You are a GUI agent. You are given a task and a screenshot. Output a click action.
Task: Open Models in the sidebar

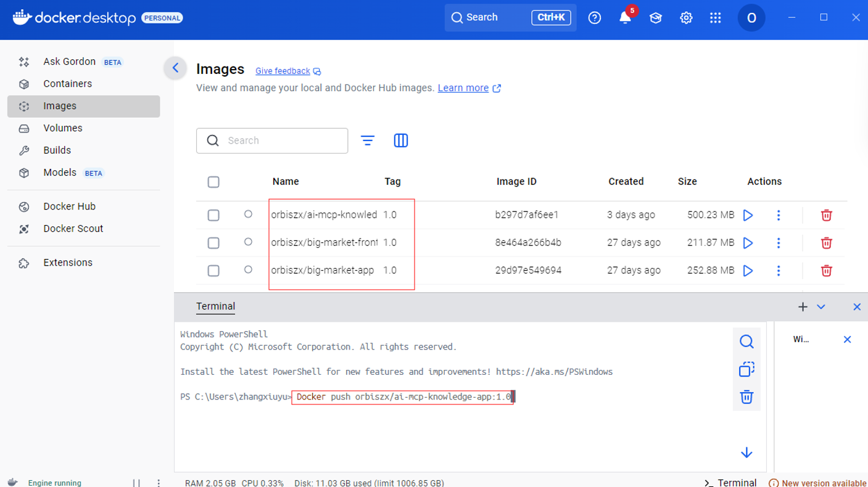click(84, 173)
